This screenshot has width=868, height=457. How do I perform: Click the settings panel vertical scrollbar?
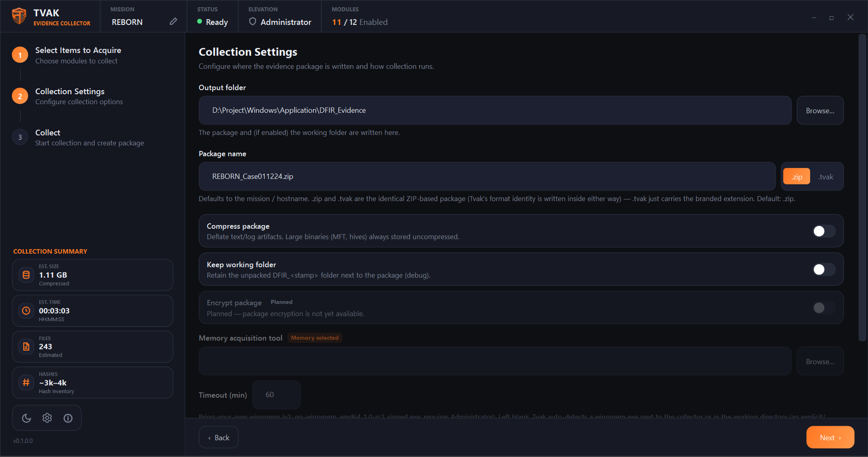pyautogui.click(x=863, y=188)
